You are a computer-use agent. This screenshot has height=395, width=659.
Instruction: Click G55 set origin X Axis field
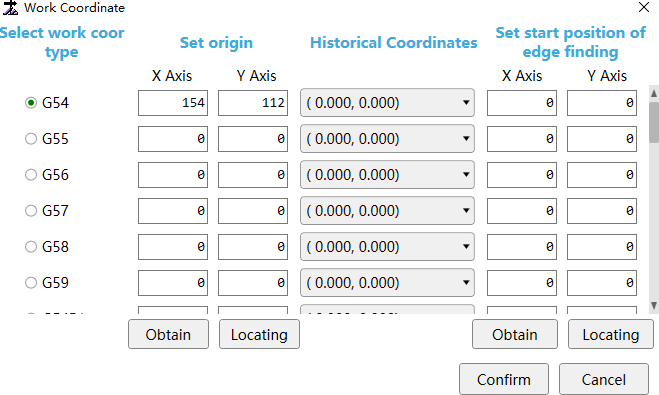(x=173, y=139)
